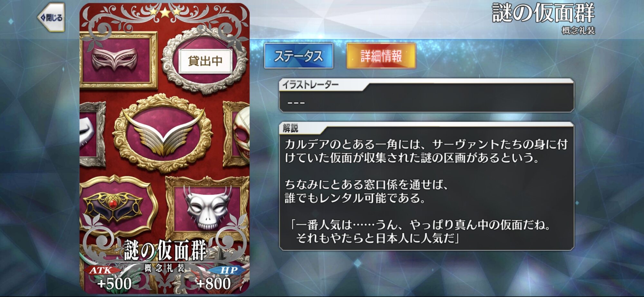Screen dimensions: 644x297
Task: Close the card detail view with 閉じる
Action: [51, 17]
